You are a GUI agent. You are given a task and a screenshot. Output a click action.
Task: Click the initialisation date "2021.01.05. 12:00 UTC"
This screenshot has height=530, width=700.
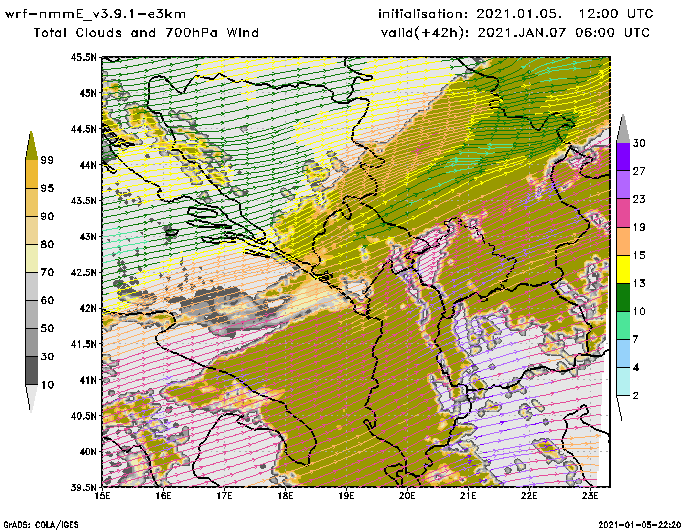565,14
